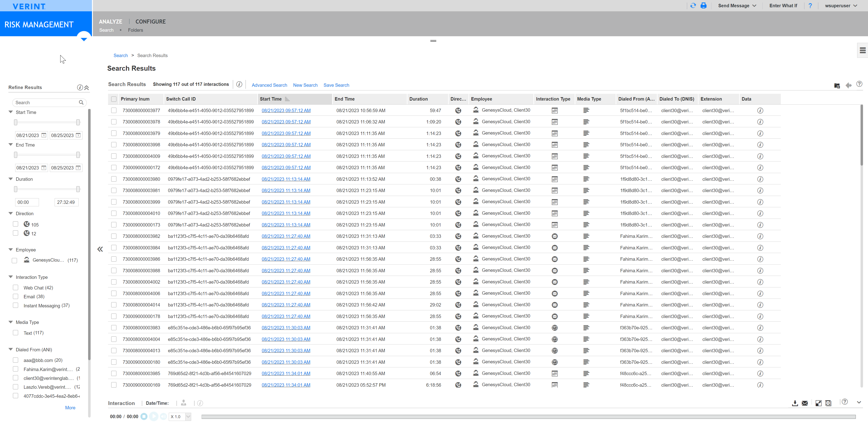The width and height of the screenshot is (868, 434).
Task: Open the audio waveform view icon
Action: click(x=849, y=85)
